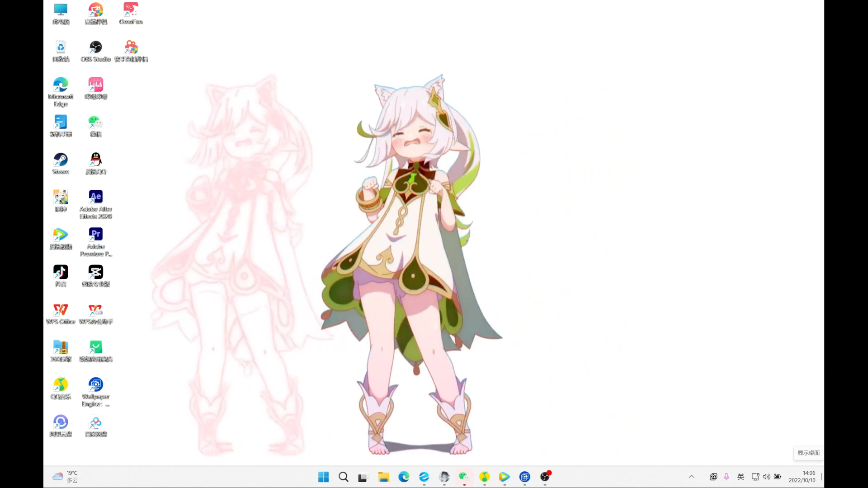Open Microsoft Edge from the taskbar
Image resolution: width=868 pixels, height=488 pixels.
pyautogui.click(x=404, y=477)
